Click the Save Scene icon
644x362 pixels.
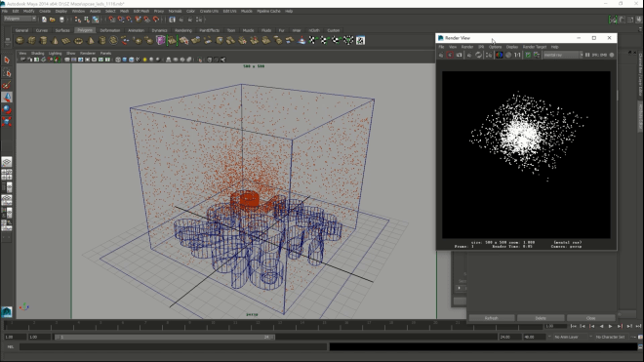pos(61,20)
